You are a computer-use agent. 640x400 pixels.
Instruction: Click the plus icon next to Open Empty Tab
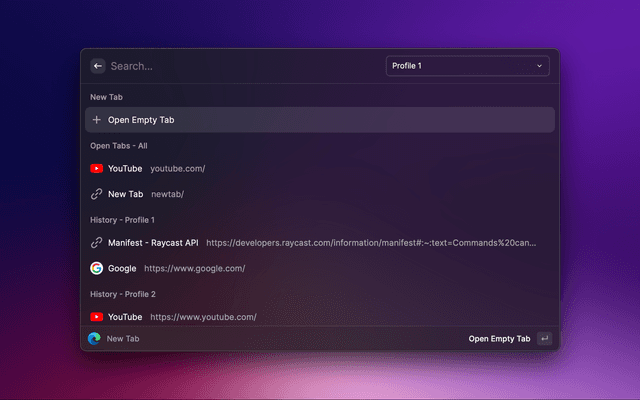(x=96, y=120)
